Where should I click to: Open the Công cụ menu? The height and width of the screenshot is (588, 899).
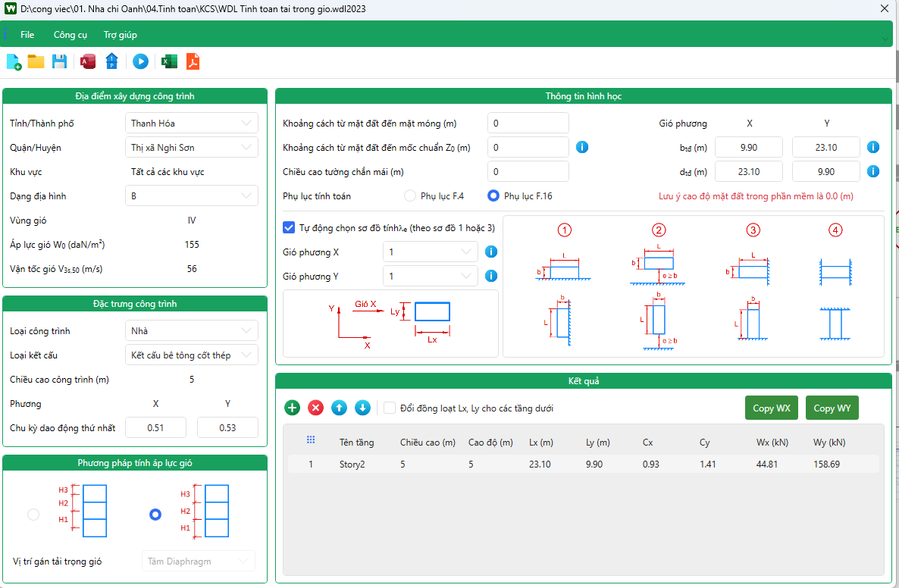click(70, 35)
